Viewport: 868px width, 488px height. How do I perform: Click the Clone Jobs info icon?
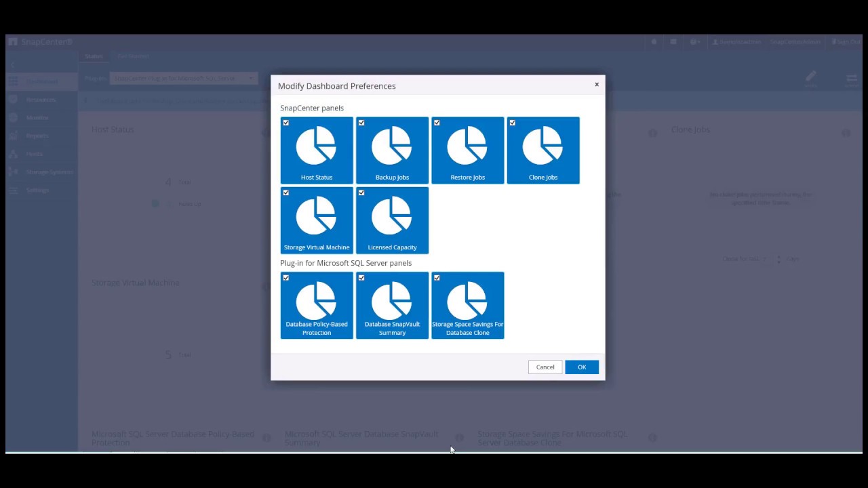(846, 133)
